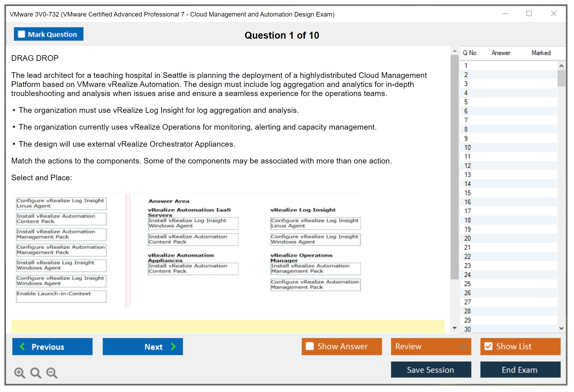
Task: Click the Answer column header
Action: pos(501,53)
